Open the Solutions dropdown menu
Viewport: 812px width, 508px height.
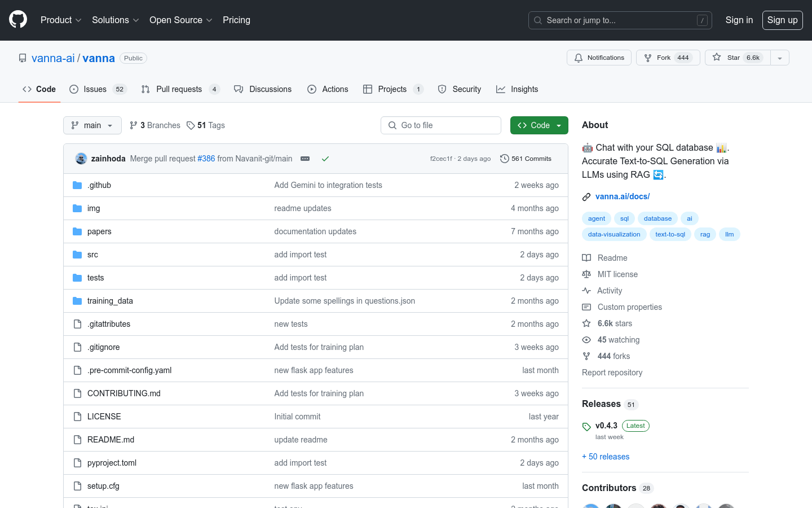pos(115,20)
